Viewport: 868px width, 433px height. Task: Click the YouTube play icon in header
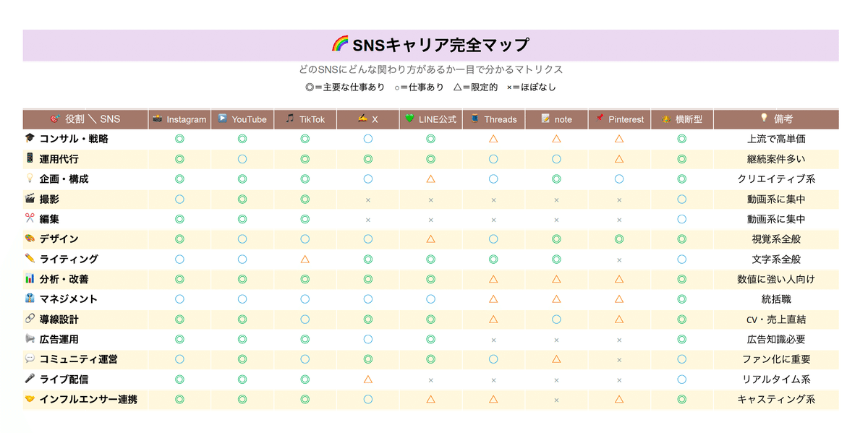pyautogui.click(x=223, y=119)
